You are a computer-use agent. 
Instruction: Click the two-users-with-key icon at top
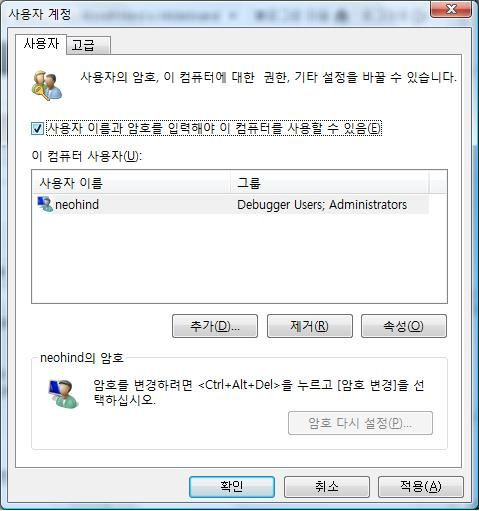(x=47, y=85)
